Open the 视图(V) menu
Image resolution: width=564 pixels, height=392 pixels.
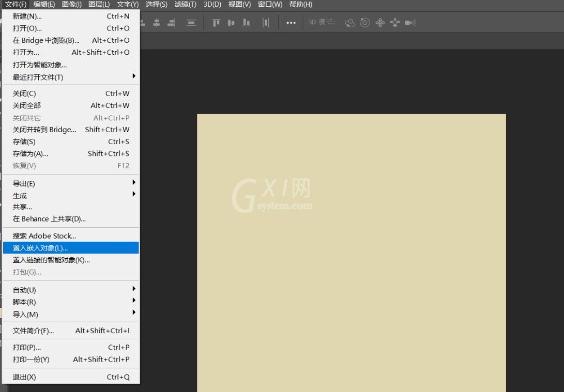point(239,4)
